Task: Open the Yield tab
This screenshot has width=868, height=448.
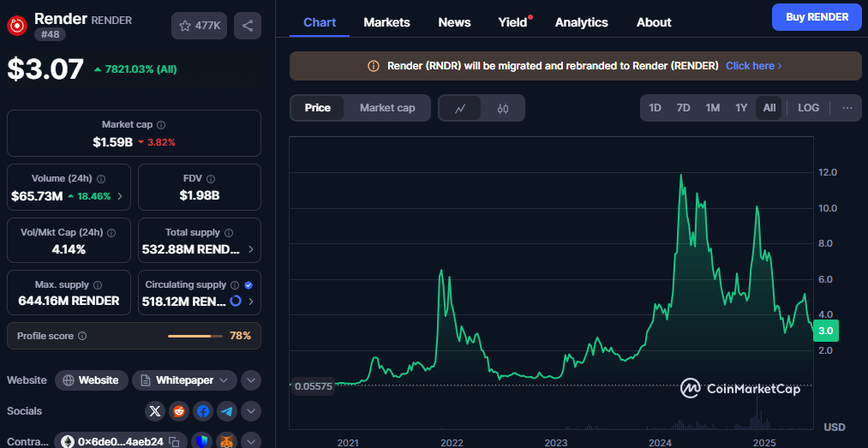Action: click(x=512, y=22)
